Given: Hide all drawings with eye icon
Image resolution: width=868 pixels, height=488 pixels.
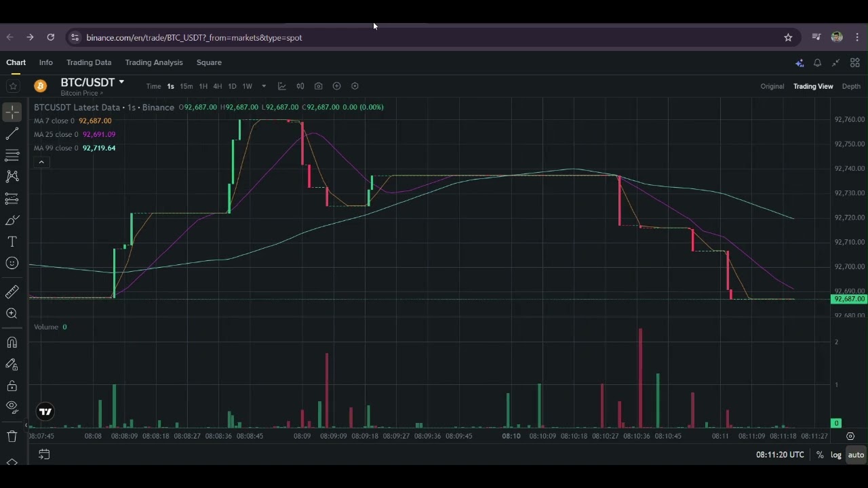Looking at the screenshot, I should pyautogui.click(x=12, y=407).
